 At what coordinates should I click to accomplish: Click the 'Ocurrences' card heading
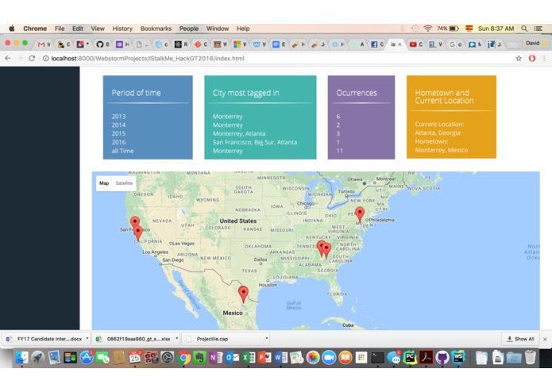357,93
